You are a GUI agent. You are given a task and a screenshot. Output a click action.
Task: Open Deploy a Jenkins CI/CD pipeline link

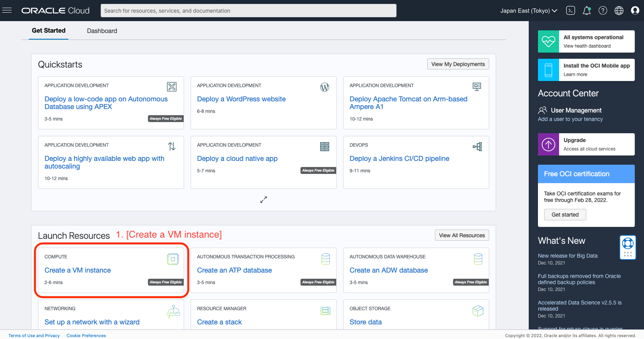point(399,159)
